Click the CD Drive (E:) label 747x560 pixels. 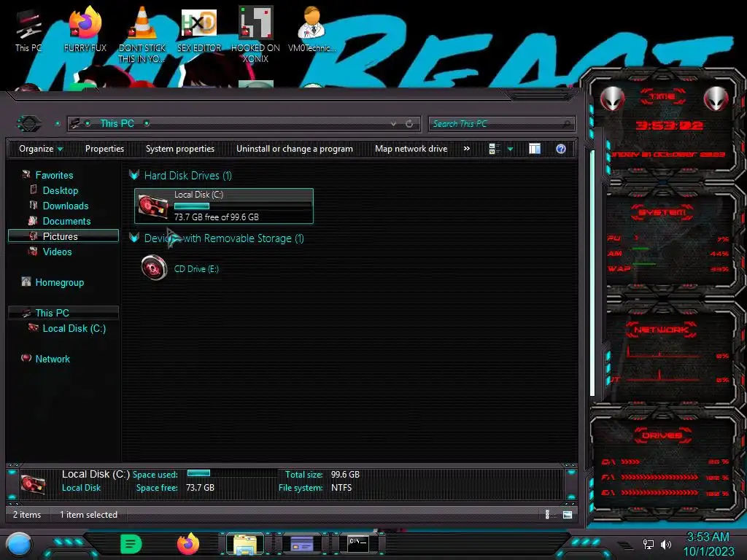(x=196, y=269)
